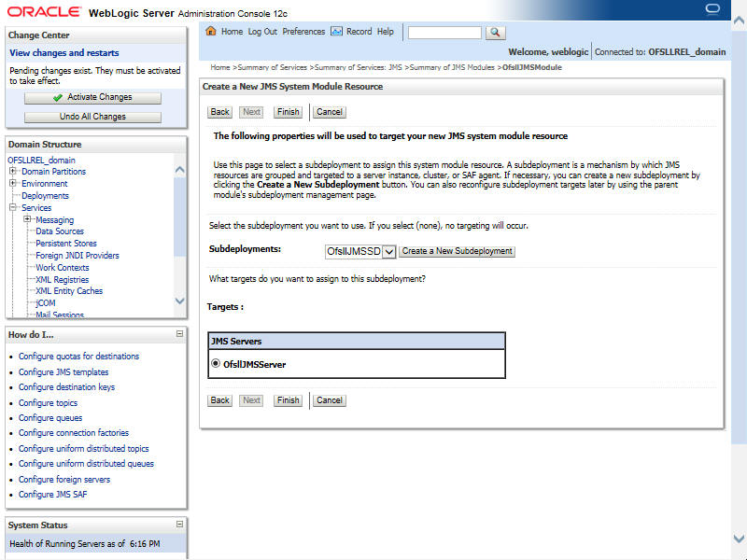The height and width of the screenshot is (560, 747).
Task: Open Configure JMS SAF help link
Action: pos(53,495)
